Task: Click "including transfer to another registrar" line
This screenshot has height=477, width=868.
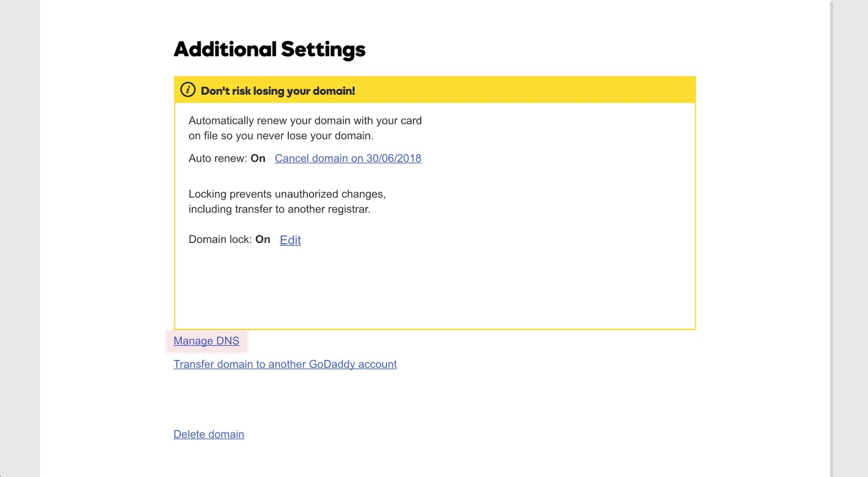Action: pos(279,209)
